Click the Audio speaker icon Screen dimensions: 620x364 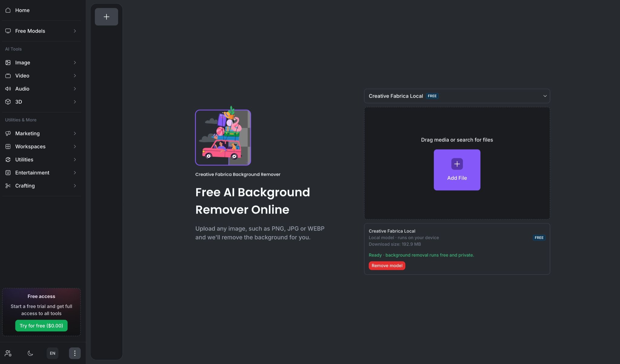click(8, 89)
